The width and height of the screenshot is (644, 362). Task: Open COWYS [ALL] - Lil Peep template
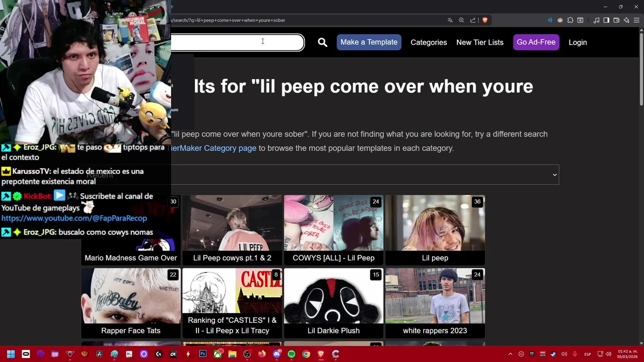tap(334, 230)
